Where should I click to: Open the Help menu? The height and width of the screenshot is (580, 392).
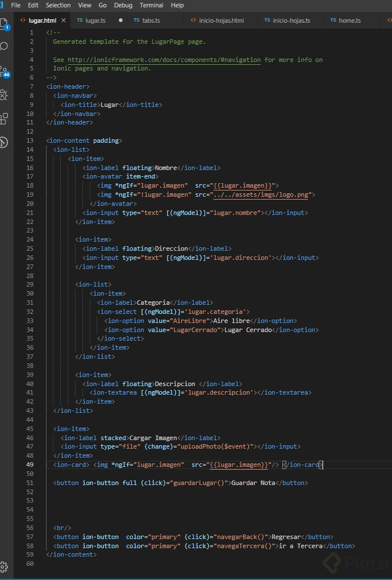point(177,5)
